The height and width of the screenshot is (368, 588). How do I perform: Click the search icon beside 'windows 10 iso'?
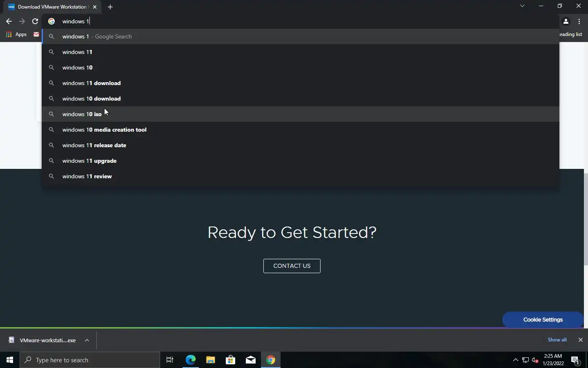pos(51,114)
